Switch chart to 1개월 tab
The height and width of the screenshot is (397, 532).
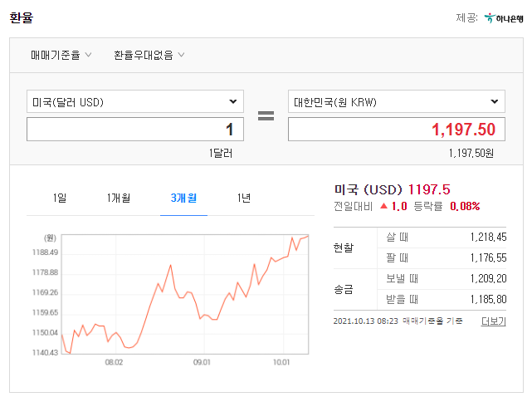coord(119,198)
